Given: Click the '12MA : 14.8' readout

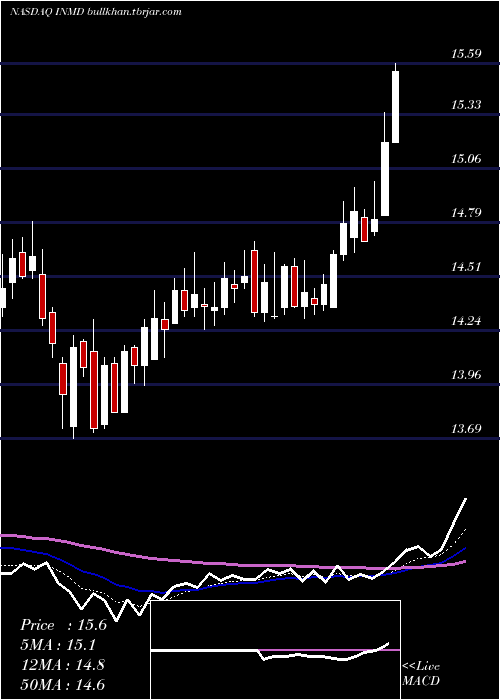Looking at the screenshot, I should click(62, 665).
